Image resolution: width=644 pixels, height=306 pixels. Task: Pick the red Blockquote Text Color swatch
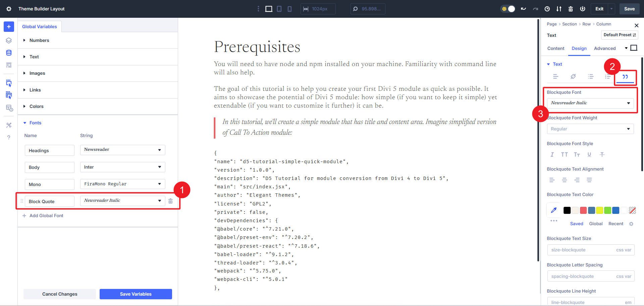pyautogui.click(x=583, y=210)
